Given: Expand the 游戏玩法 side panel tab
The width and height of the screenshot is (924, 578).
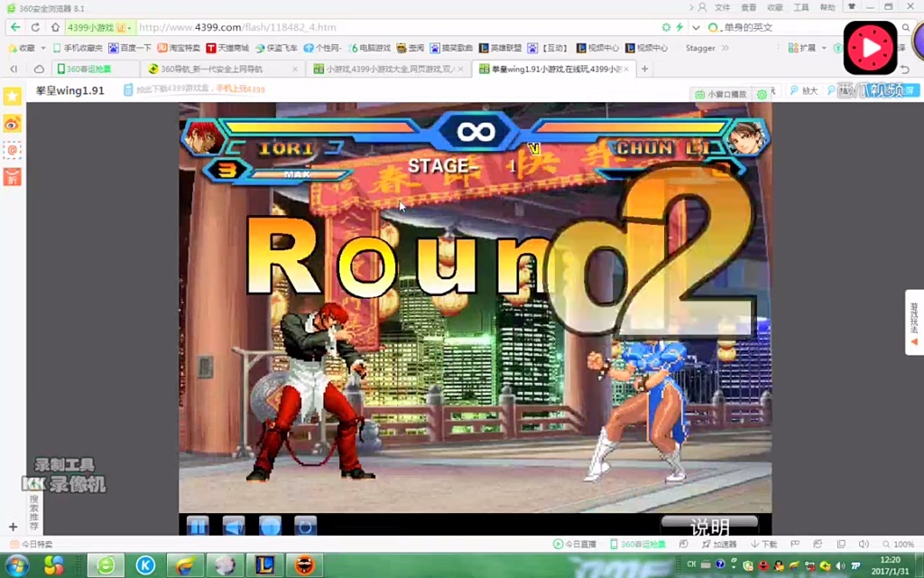Looking at the screenshot, I should [914, 322].
